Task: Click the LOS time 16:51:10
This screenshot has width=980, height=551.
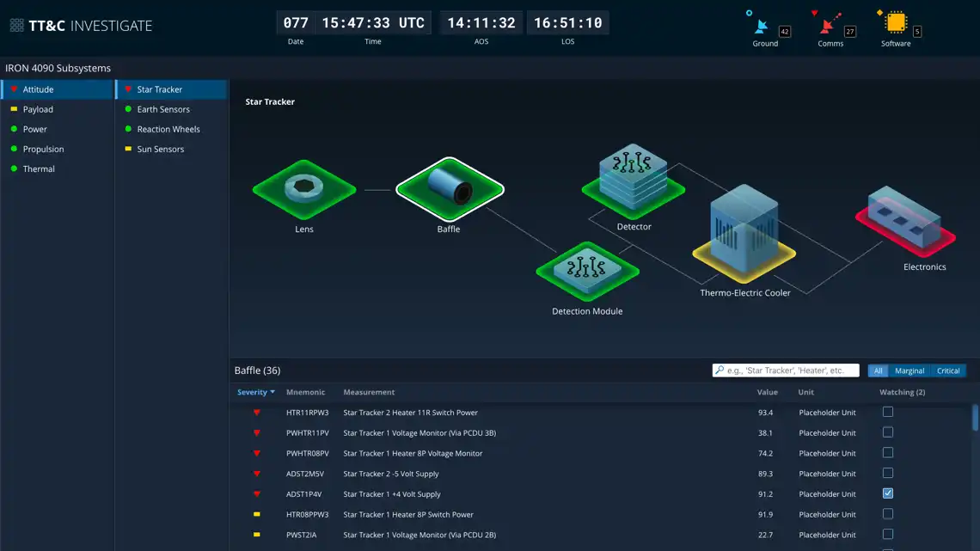Action: point(567,23)
